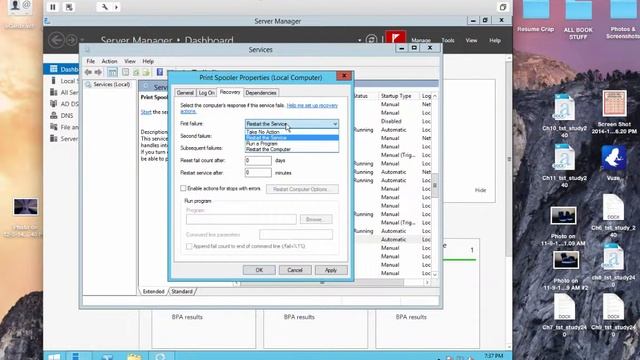Screen dimensions: 640x360
Task: Click the show/hide console tree icon
Action: (x=112, y=72)
